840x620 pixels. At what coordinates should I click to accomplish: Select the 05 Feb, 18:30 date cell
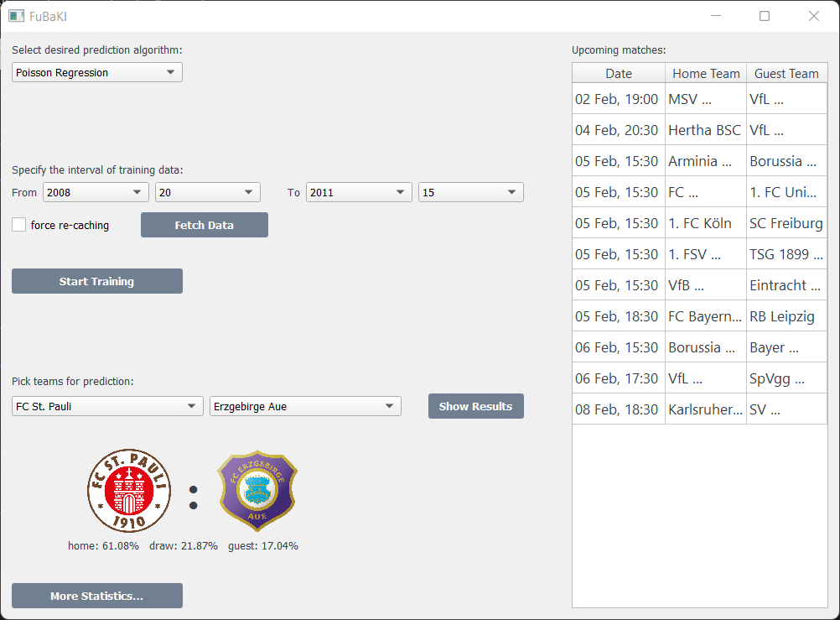click(619, 316)
